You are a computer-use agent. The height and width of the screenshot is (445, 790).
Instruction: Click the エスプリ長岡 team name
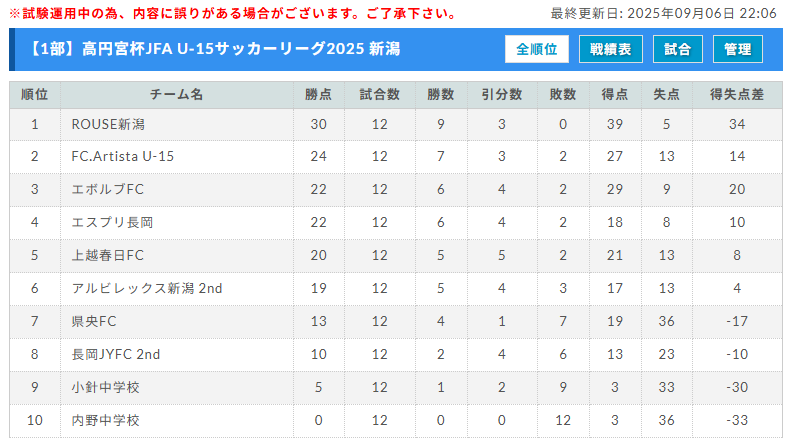(x=112, y=222)
